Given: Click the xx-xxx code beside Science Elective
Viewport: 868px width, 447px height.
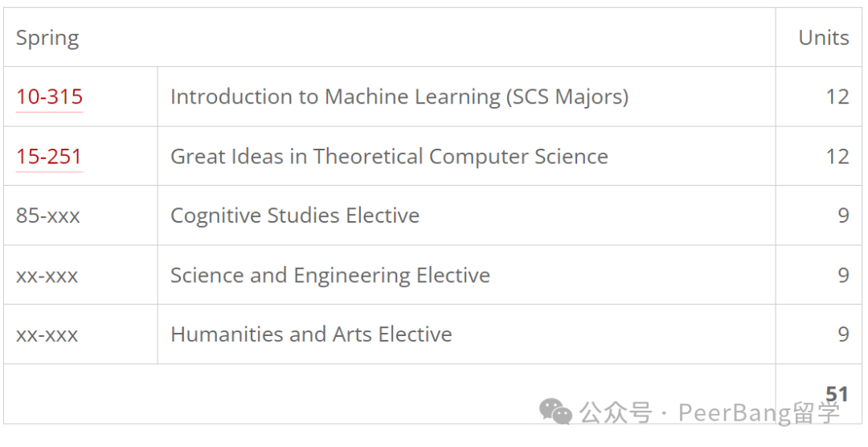Looking at the screenshot, I should tap(47, 275).
